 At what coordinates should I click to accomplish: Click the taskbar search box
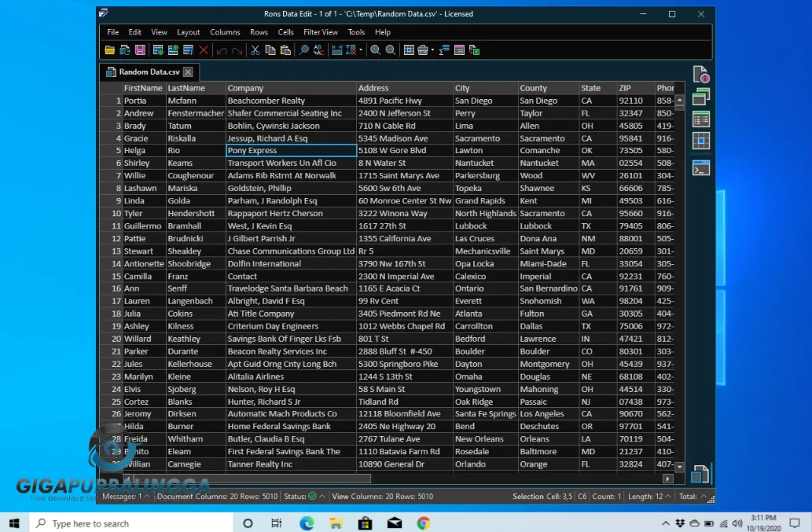[131, 523]
